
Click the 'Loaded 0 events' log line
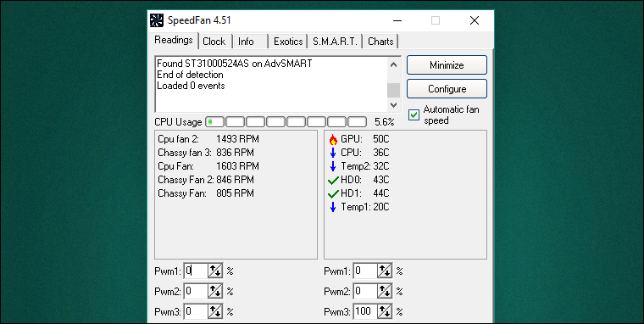pos(191,86)
